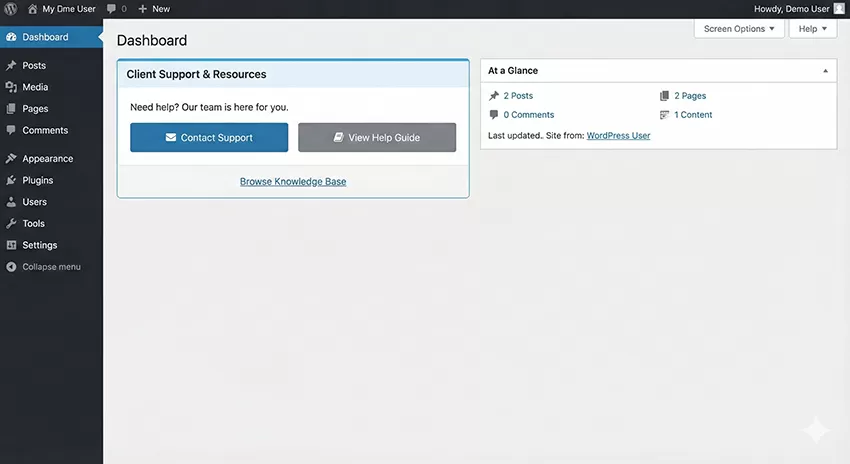850x464 pixels.
Task: Click the Collapse menu arrow icon
Action: [11, 267]
